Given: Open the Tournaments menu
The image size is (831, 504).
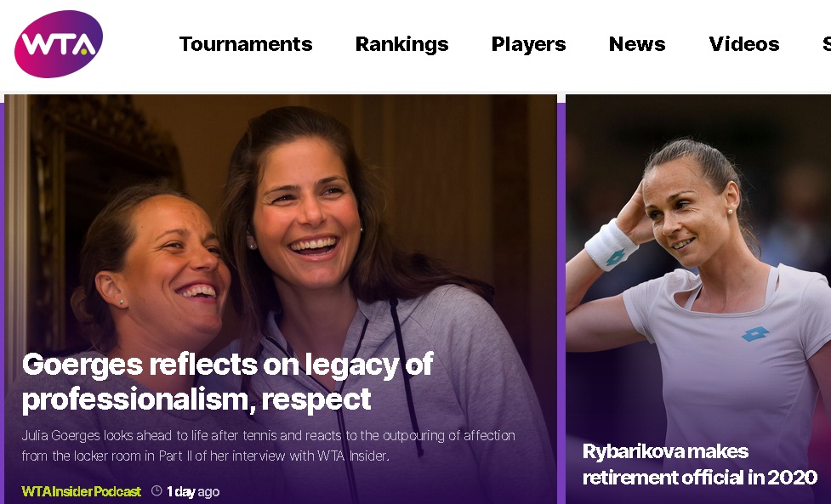Looking at the screenshot, I should pos(246,44).
